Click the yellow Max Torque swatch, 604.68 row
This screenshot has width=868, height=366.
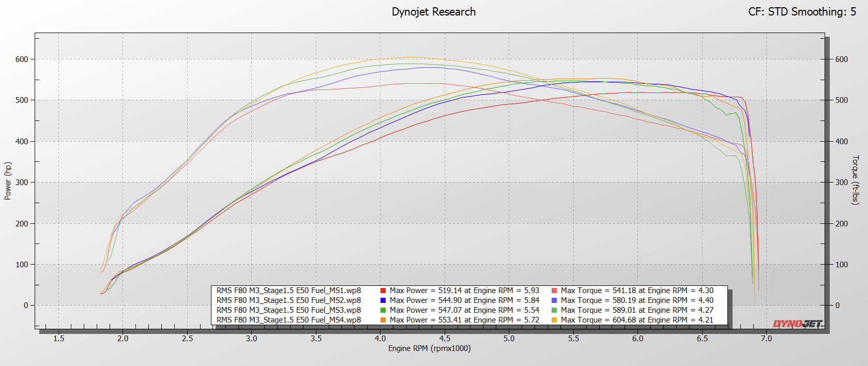tap(554, 320)
